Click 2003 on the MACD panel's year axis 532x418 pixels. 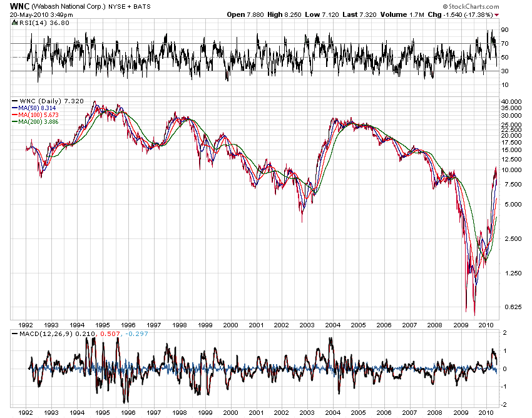[307, 413]
